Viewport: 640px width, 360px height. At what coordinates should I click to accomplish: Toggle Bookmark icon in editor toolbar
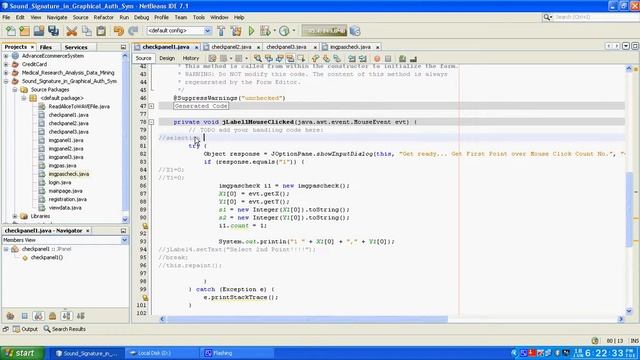337,59
